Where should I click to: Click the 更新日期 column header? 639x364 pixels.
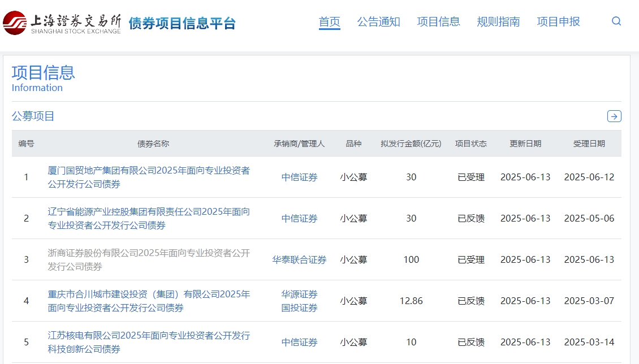pos(526,144)
